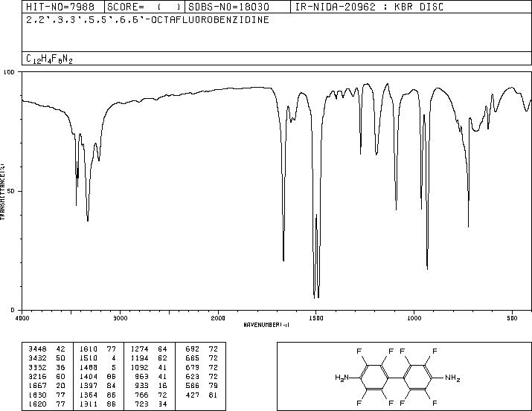Click the 3448 peak table entry
The image size is (532, 411).
click(x=38, y=349)
